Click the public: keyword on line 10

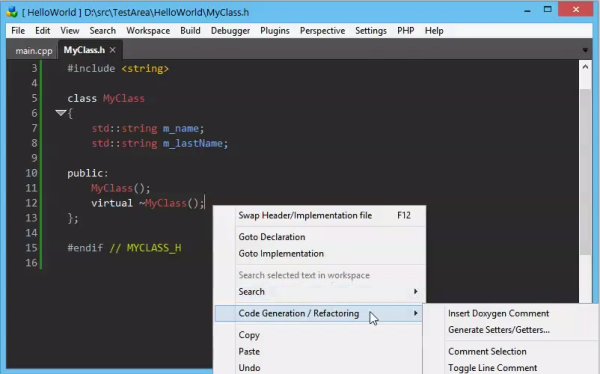coord(88,173)
